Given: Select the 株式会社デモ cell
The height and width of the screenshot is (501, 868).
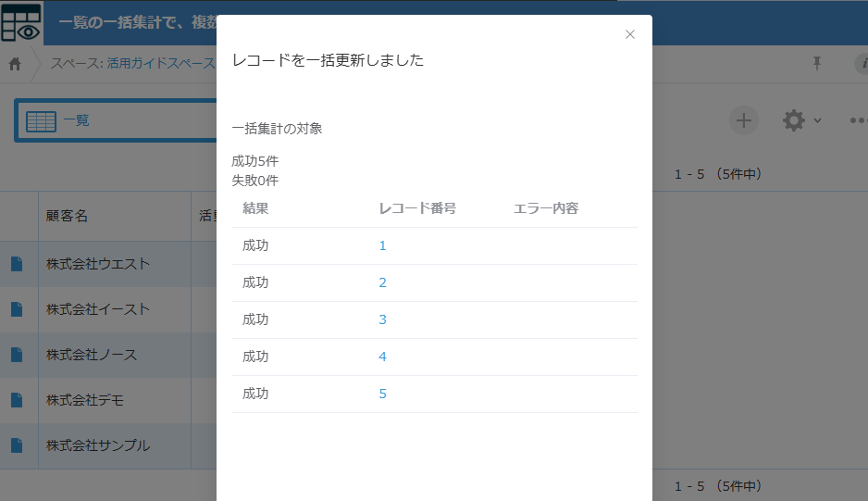Looking at the screenshot, I should click(115, 400).
